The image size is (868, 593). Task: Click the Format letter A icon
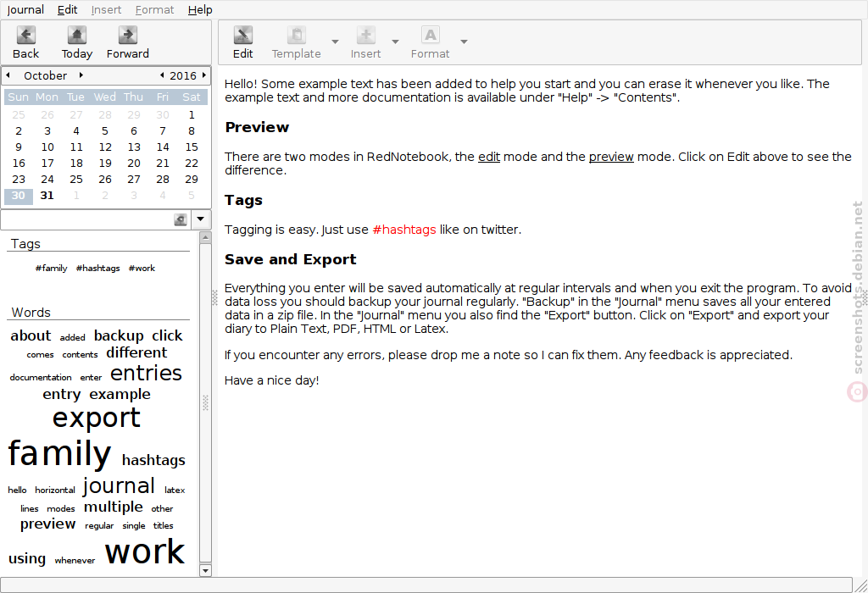[x=430, y=35]
